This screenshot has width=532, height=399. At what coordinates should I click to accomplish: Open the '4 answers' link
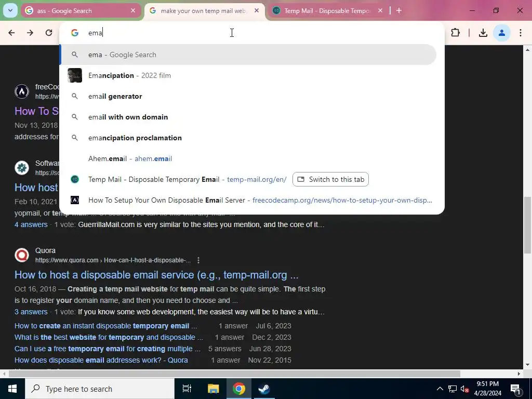(x=31, y=224)
